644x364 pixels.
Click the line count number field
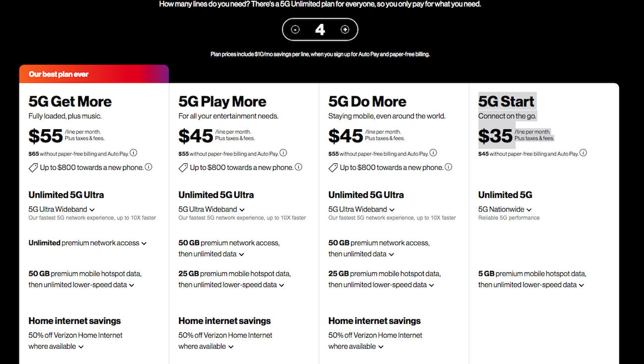coord(320,30)
